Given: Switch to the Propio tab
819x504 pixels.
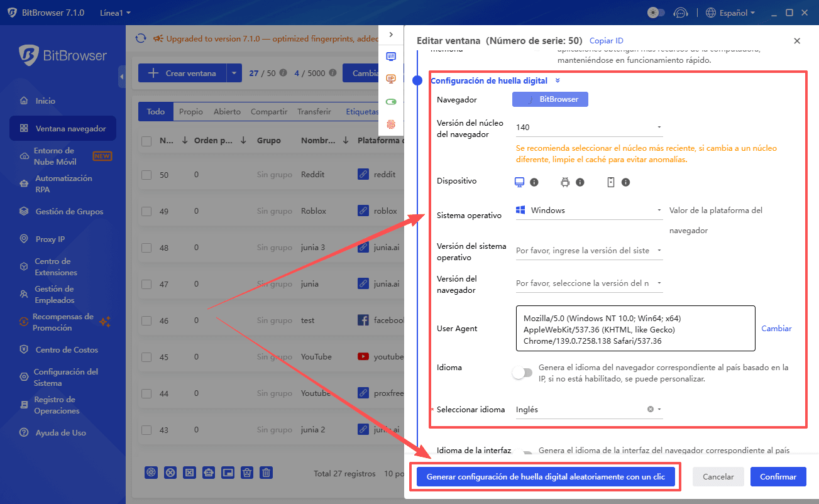Looking at the screenshot, I should [x=190, y=111].
